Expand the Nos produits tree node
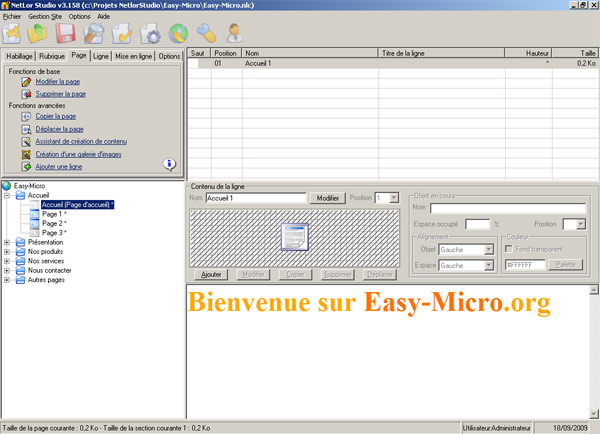This screenshot has width=600, height=434. click(7, 252)
